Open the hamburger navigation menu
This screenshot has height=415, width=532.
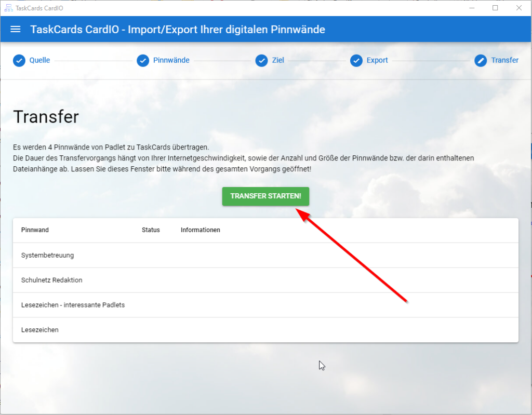click(15, 29)
